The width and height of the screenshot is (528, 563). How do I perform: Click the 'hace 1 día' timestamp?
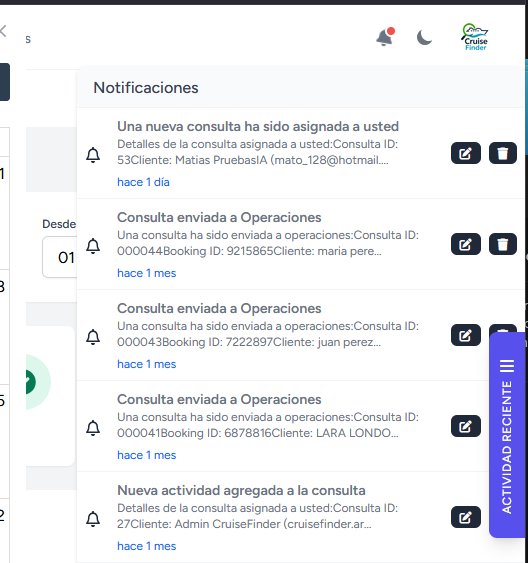(x=143, y=182)
